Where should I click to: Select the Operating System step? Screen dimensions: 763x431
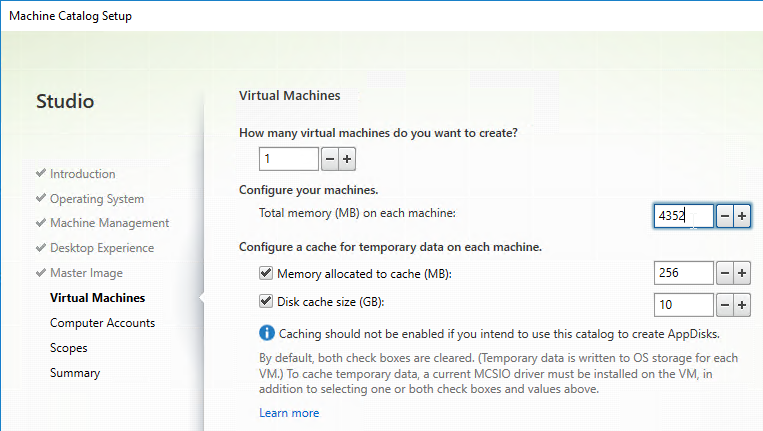(97, 199)
